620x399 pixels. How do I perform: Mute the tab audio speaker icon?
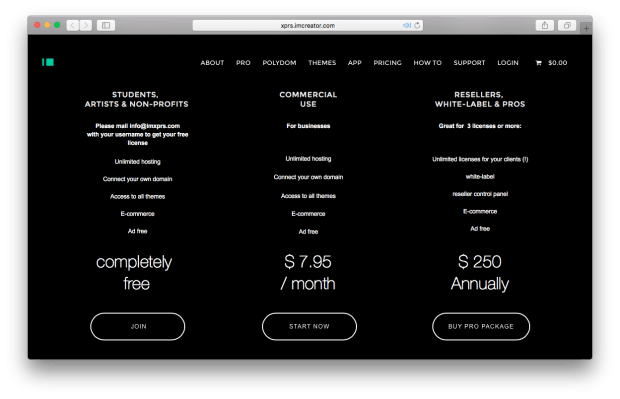(x=406, y=25)
